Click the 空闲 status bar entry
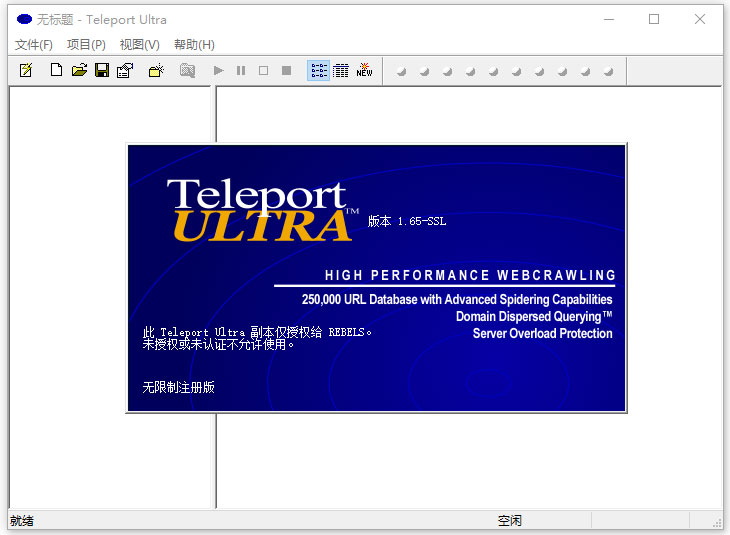The height and width of the screenshot is (535, 730). point(510,521)
